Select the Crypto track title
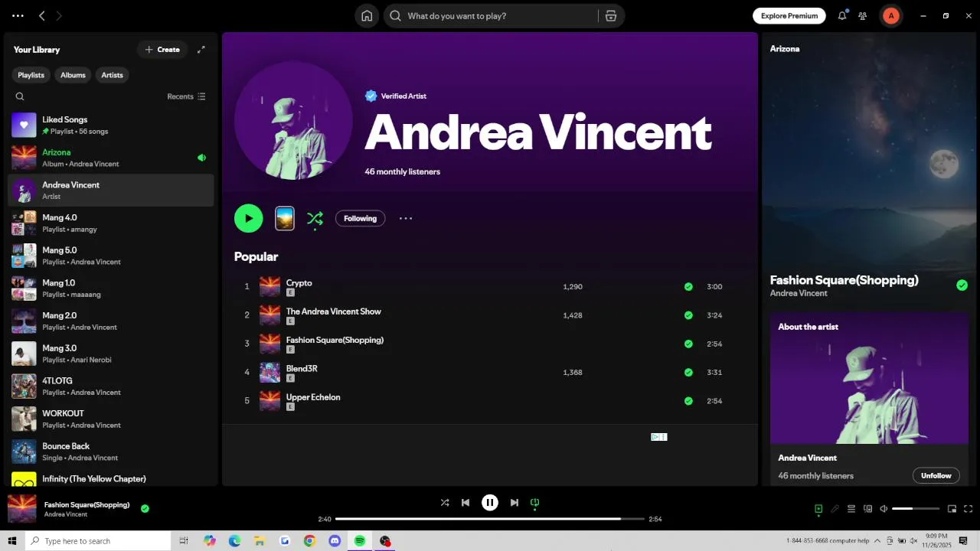 pyautogui.click(x=299, y=282)
